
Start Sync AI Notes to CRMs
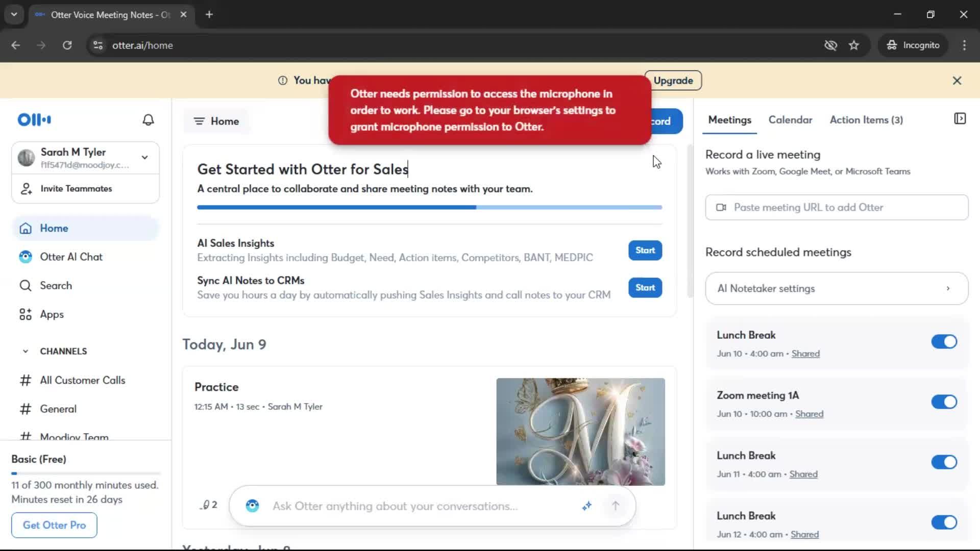pos(645,288)
